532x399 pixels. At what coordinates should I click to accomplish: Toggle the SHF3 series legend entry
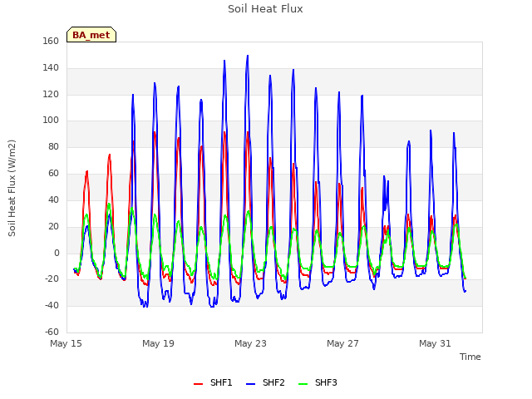pos(318,382)
